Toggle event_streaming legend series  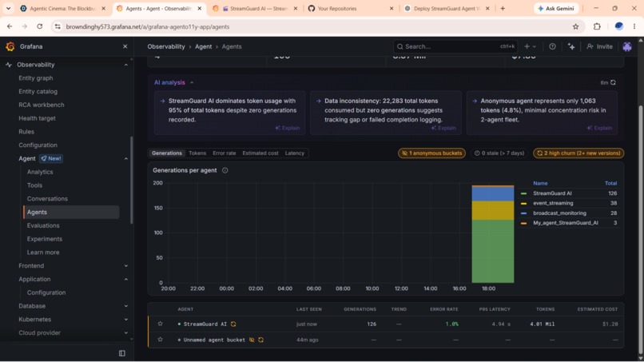(x=553, y=203)
